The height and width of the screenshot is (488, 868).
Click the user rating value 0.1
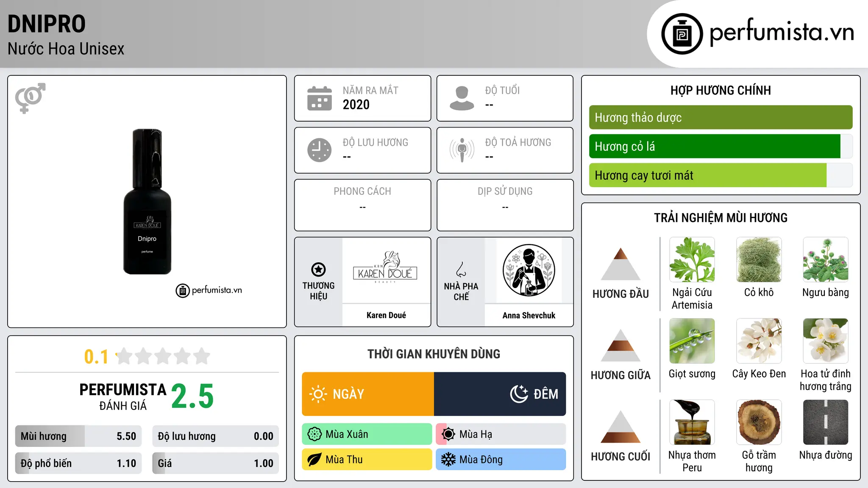(96, 357)
